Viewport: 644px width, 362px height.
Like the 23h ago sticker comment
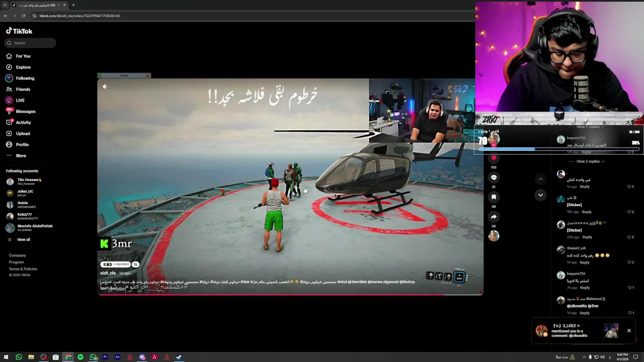(629, 237)
